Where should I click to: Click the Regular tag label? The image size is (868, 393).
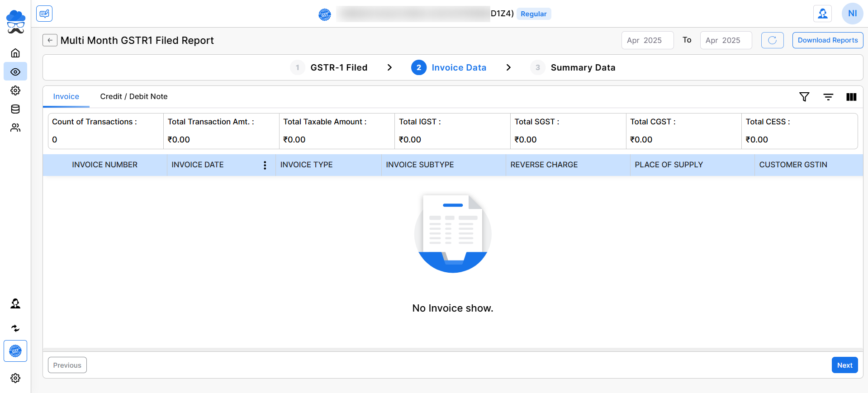click(534, 14)
